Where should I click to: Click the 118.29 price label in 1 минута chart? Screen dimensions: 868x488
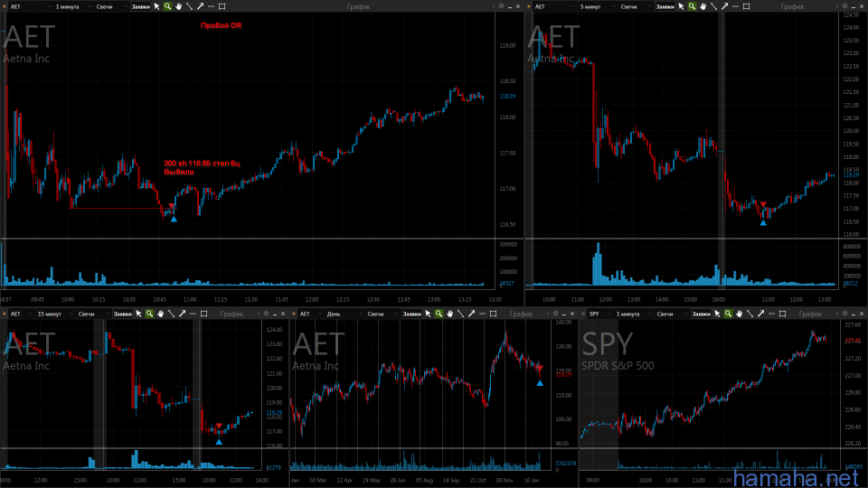point(507,97)
